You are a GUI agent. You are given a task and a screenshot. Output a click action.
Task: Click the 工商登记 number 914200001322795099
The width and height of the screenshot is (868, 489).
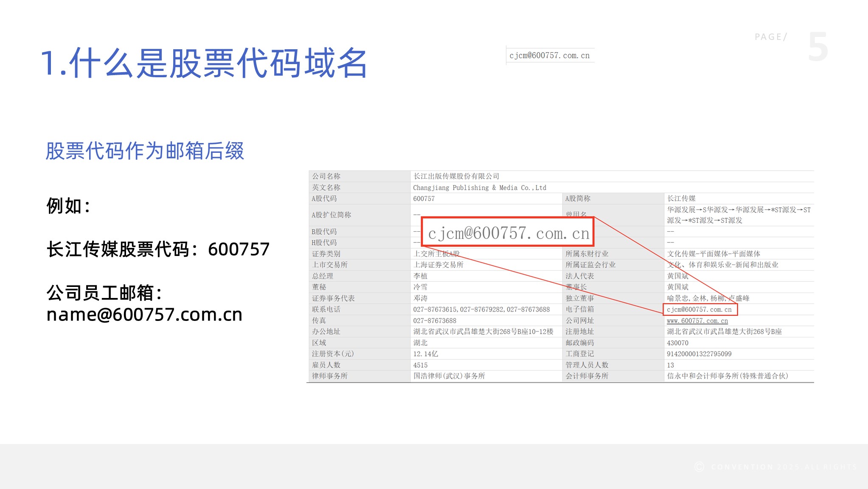point(699,354)
